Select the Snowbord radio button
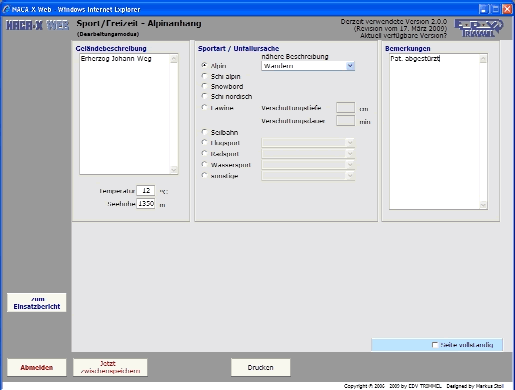515x390 pixels. (x=205, y=86)
